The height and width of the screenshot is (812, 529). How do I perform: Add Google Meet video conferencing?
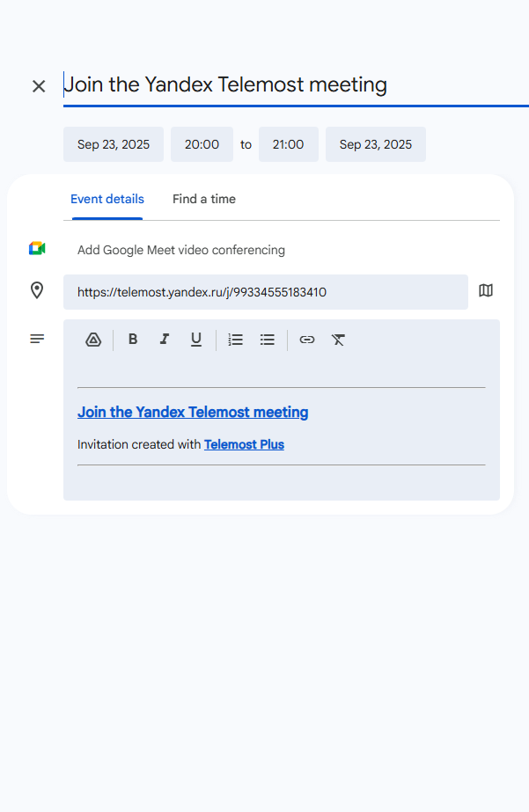click(x=181, y=250)
